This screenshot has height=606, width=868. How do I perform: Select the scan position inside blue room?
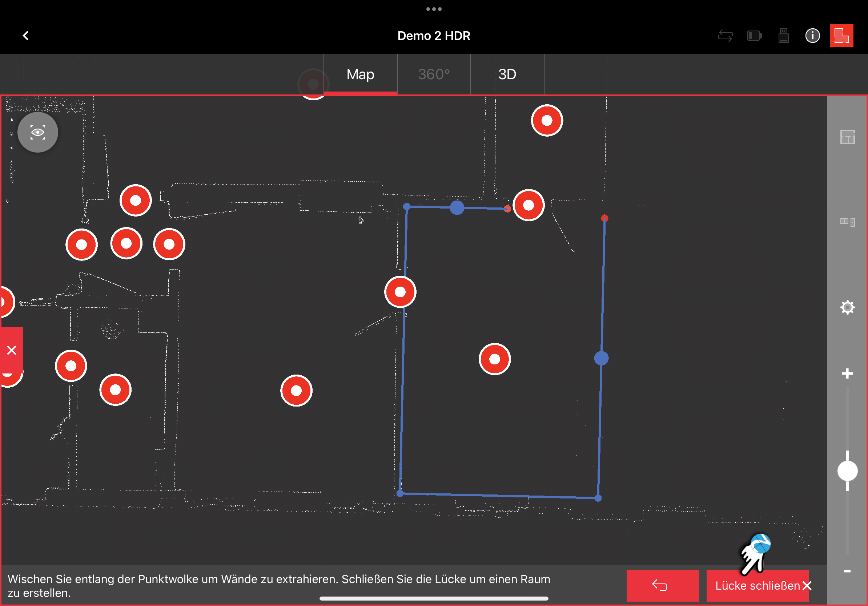[x=494, y=359]
